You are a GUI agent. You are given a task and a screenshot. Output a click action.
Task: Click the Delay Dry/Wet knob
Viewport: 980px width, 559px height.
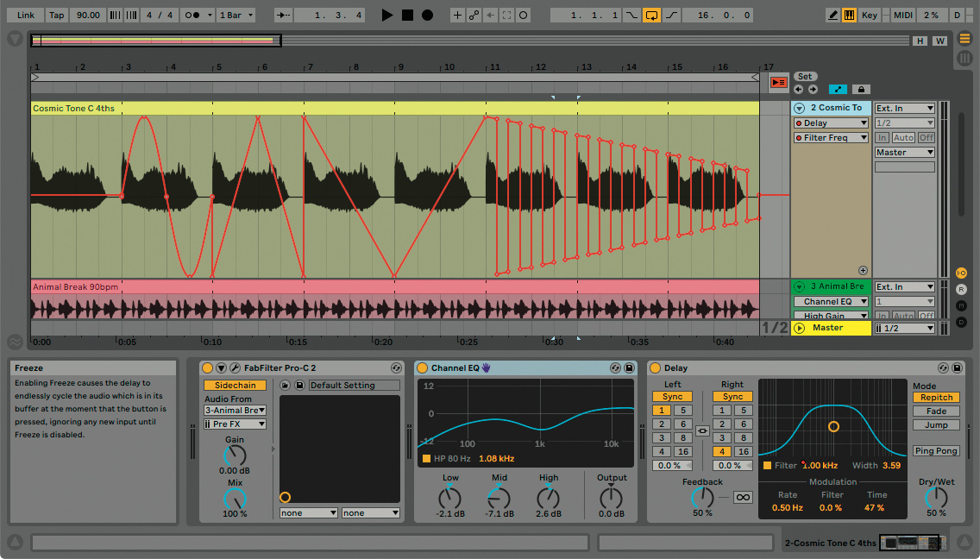(x=936, y=498)
